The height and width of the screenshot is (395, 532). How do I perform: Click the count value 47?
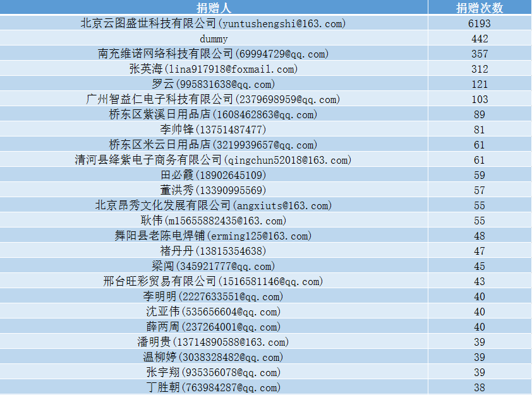480,251
